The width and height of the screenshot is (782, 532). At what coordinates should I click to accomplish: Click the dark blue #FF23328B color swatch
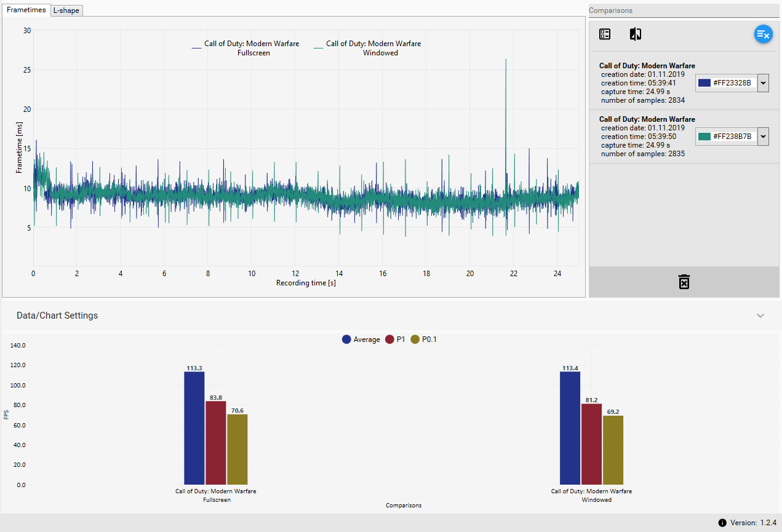pos(704,83)
